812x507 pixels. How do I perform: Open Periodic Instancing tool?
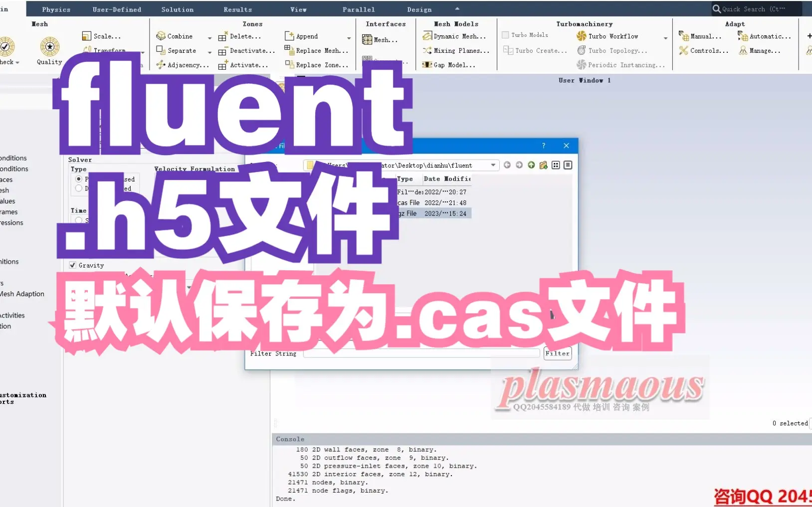(x=620, y=65)
